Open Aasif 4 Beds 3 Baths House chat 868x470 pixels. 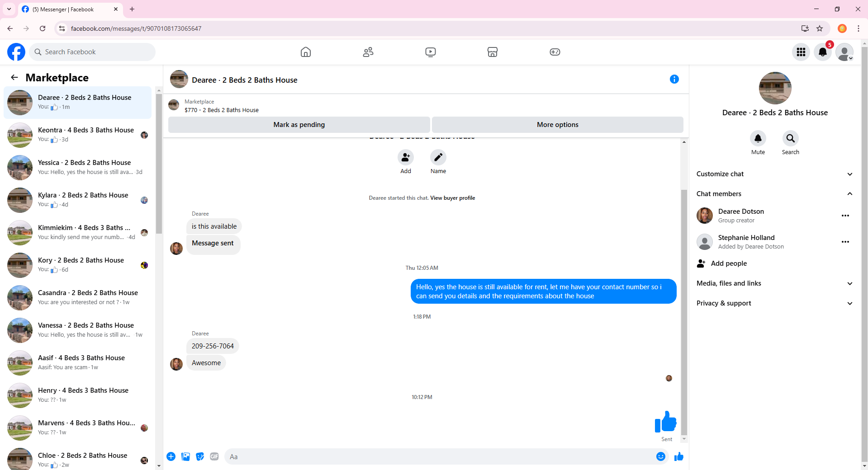pyautogui.click(x=78, y=363)
